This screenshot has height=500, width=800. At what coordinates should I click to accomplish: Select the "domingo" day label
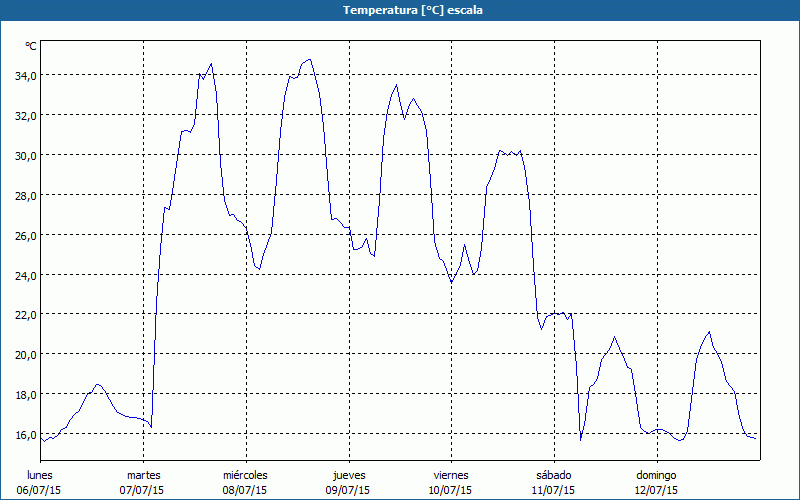(x=655, y=475)
